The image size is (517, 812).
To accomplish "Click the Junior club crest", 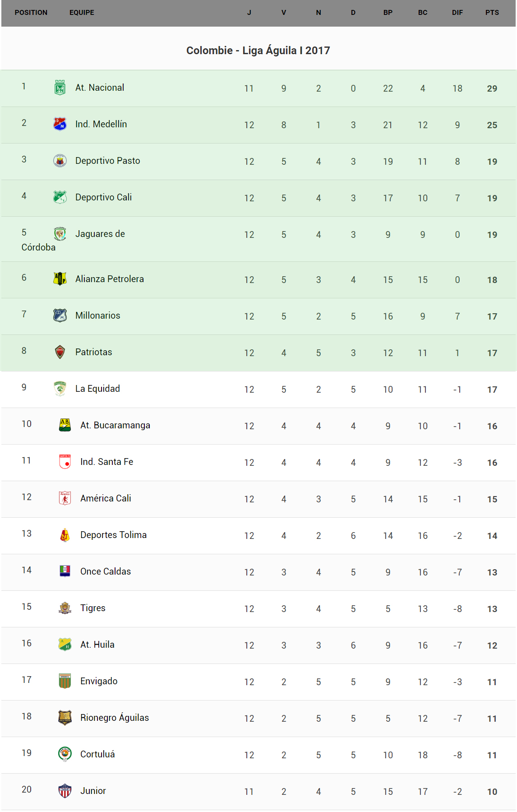I will tap(65, 791).
